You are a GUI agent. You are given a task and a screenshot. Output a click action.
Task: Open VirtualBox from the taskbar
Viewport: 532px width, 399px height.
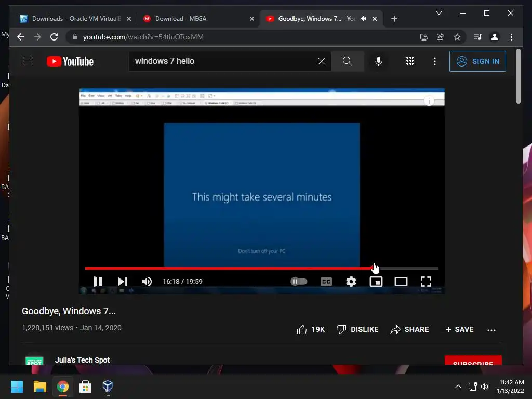(x=108, y=387)
